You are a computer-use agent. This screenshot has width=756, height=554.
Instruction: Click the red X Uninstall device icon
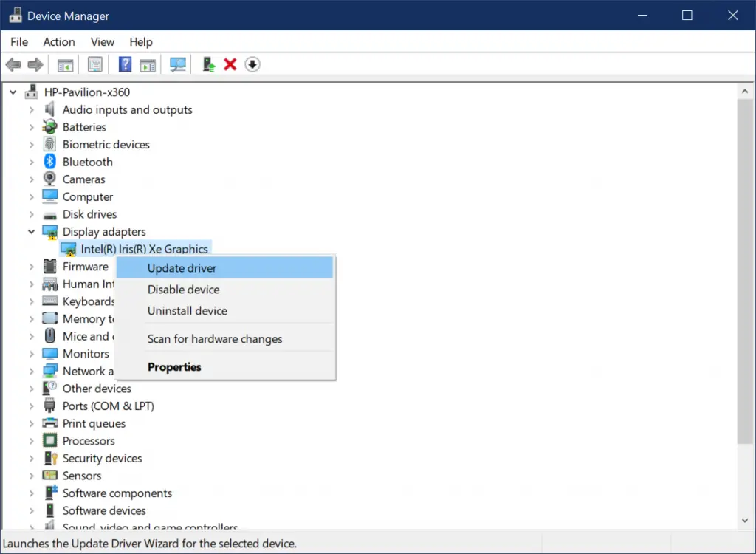click(230, 64)
